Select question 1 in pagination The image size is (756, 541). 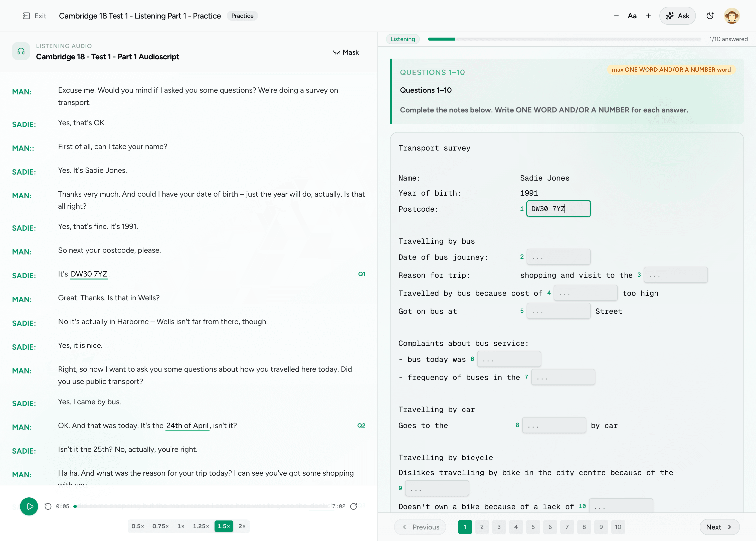click(x=465, y=527)
